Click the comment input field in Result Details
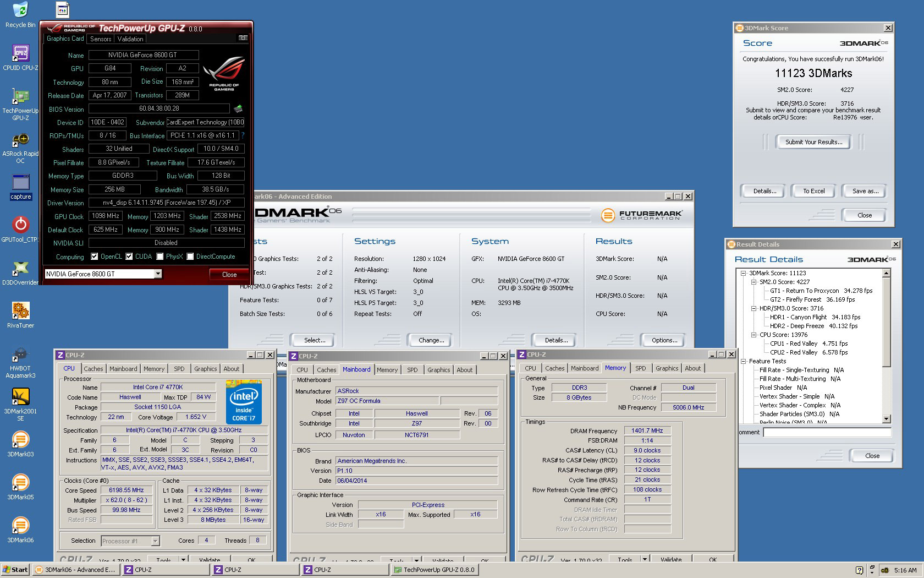The width and height of the screenshot is (924, 578). pos(827,433)
